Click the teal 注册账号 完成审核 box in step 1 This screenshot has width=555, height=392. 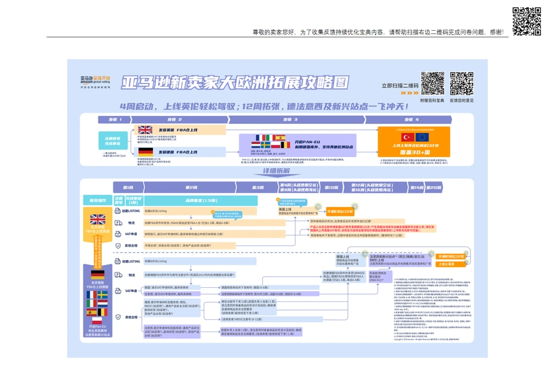coord(113,141)
